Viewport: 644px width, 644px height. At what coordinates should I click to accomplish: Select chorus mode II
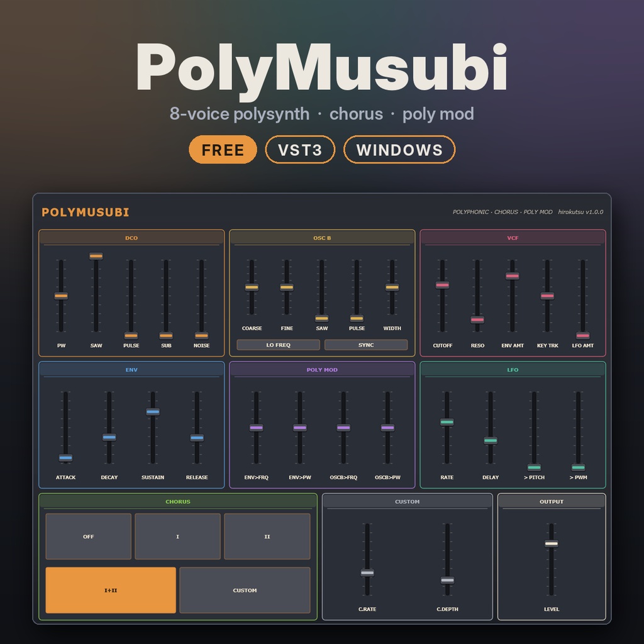(267, 536)
